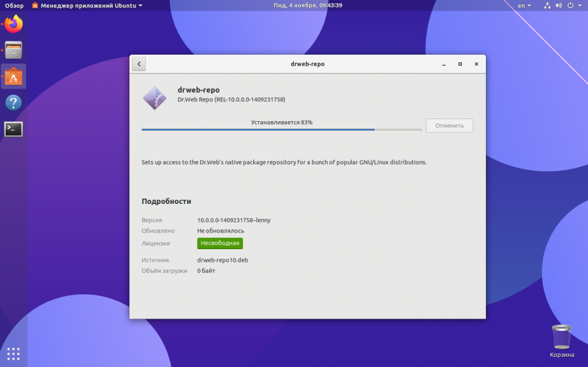Expand the en keyboard layout dropdown
The height and width of the screenshot is (367, 588).
tap(524, 6)
